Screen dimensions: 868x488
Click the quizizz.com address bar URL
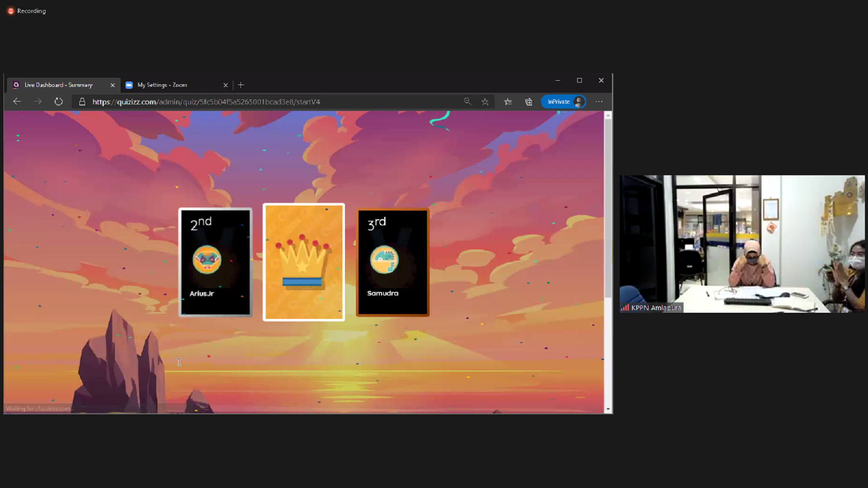(206, 102)
